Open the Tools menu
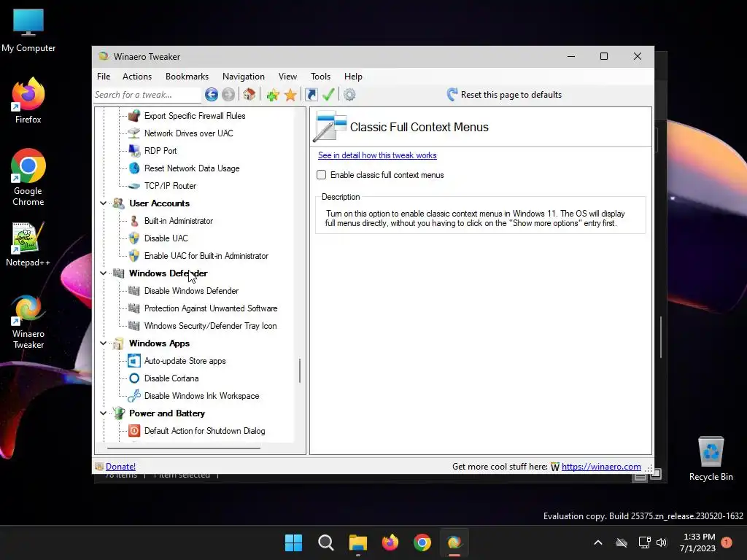 click(x=321, y=77)
